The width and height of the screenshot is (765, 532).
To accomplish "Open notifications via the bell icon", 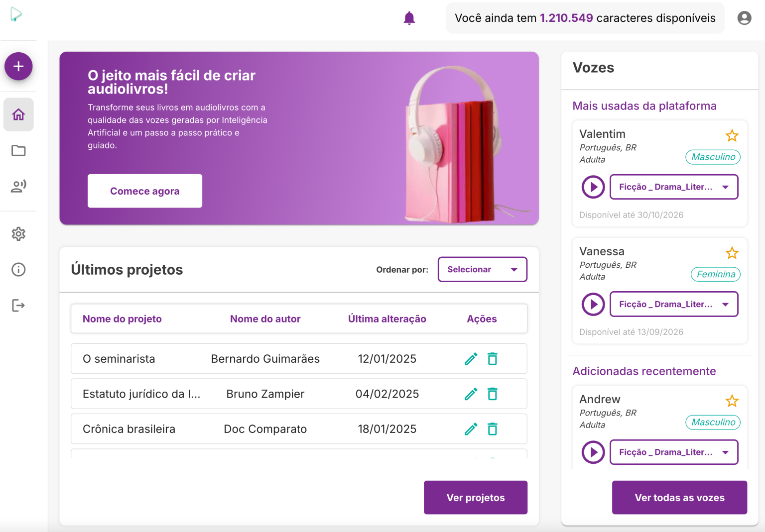I will (409, 17).
